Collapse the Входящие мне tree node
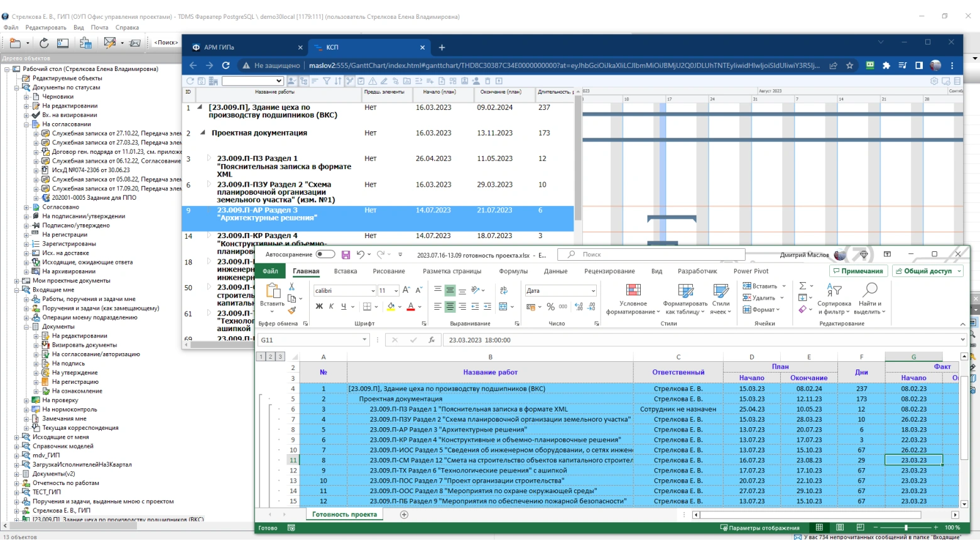 click(x=17, y=290)
